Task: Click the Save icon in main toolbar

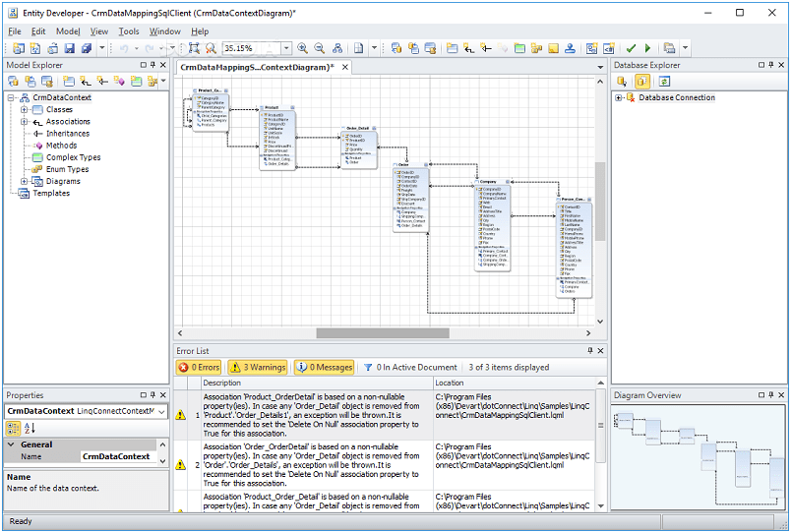Action: pyautogui.click(x=69, y=48)
